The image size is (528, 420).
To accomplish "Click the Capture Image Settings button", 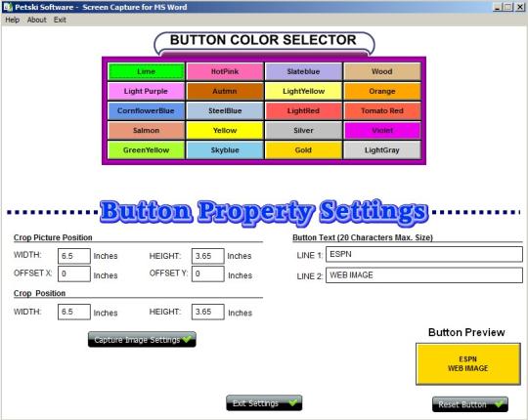I will point(142,340).
